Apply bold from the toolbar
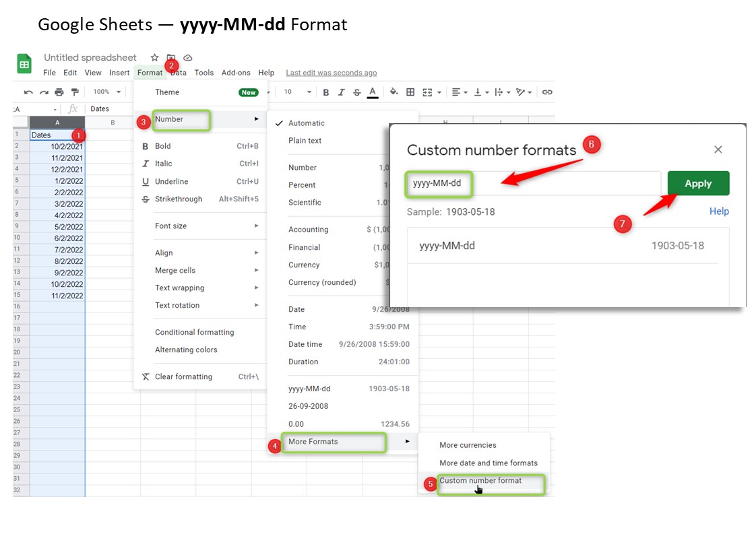Screen dimensions: 756x534 pos(326,92)
